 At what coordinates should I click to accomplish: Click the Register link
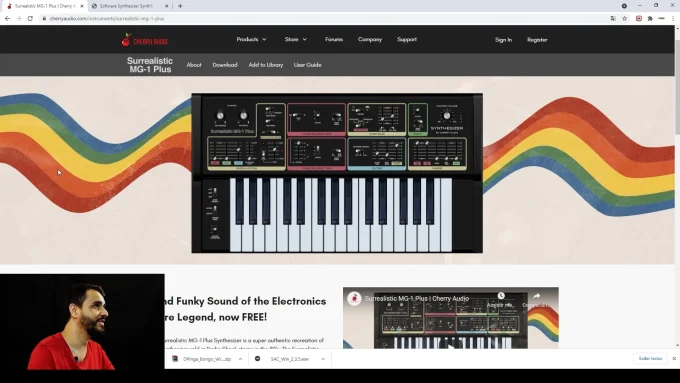[x=537, y=40]
